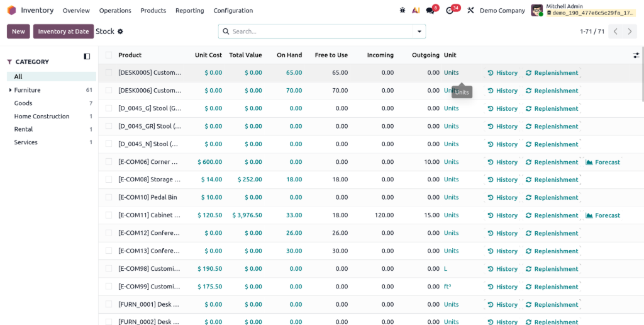Viewport: 644px width, 325px height.
Task: Open History for E-COM08 Storage row
Action: (x=502, y=180)
